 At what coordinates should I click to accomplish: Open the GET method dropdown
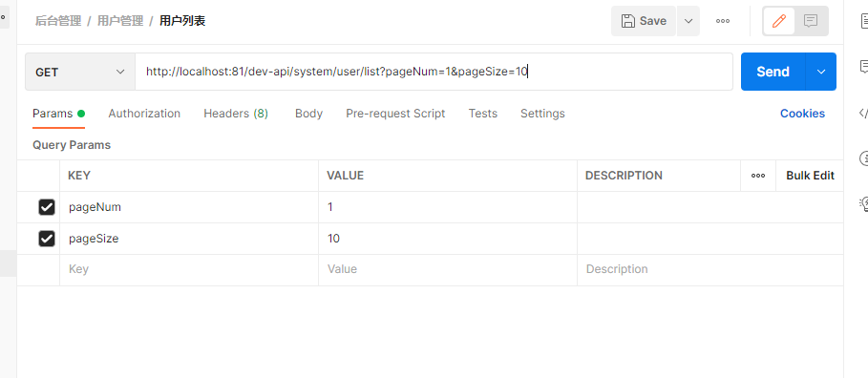[x=80, y=72]
